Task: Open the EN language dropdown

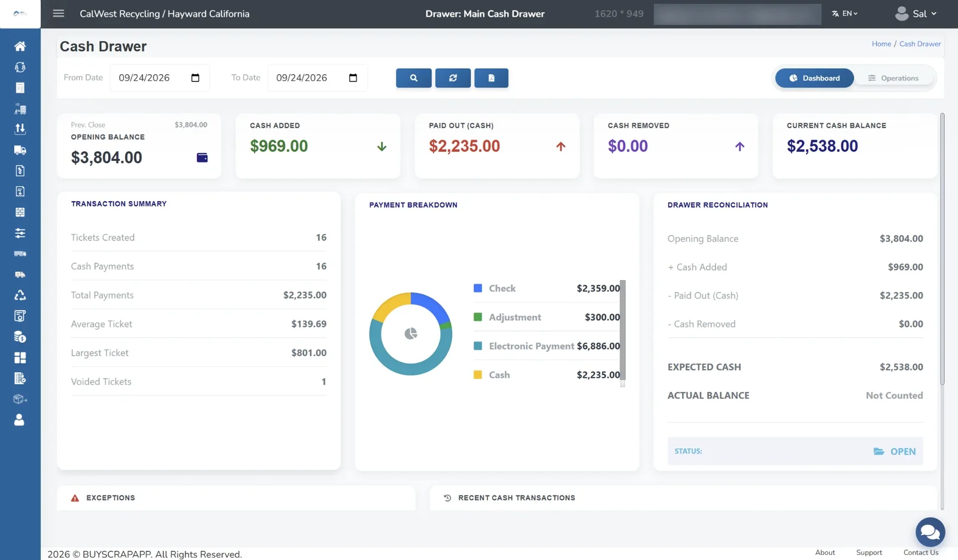Action: [x=845, y=13]
